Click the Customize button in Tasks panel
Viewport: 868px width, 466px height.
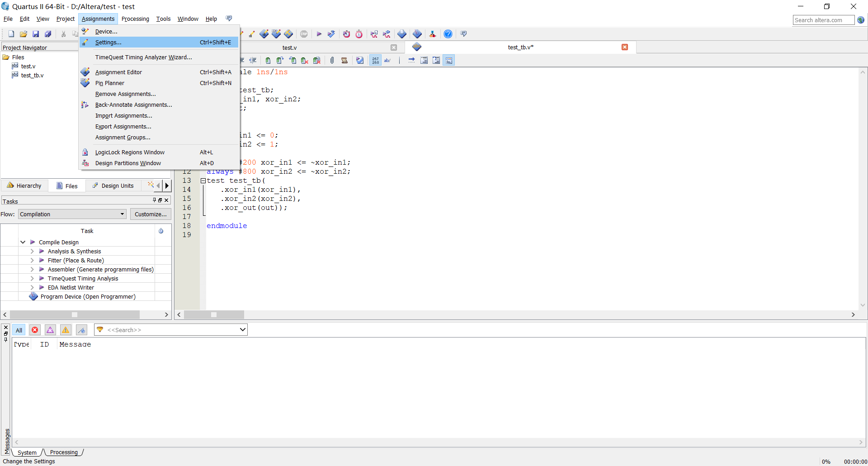click(150, 214)
